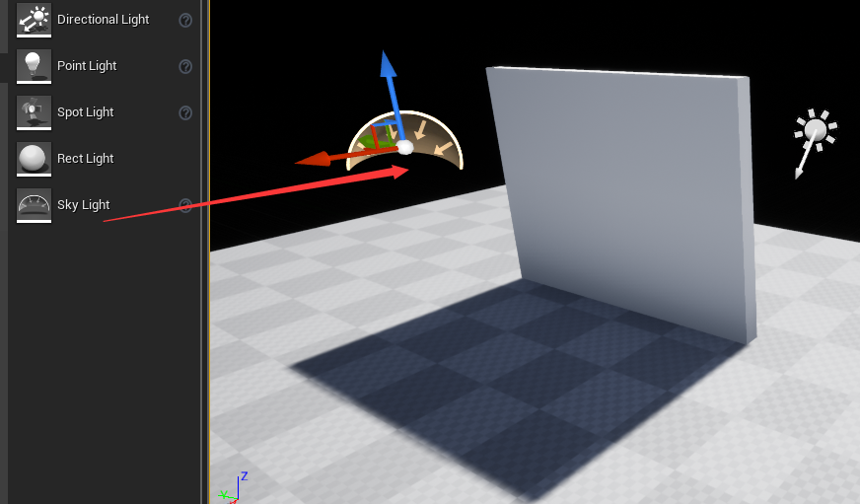The image size is (860, 504).
Task: Select the Rect Light name in list
Action: coord(86,159)
